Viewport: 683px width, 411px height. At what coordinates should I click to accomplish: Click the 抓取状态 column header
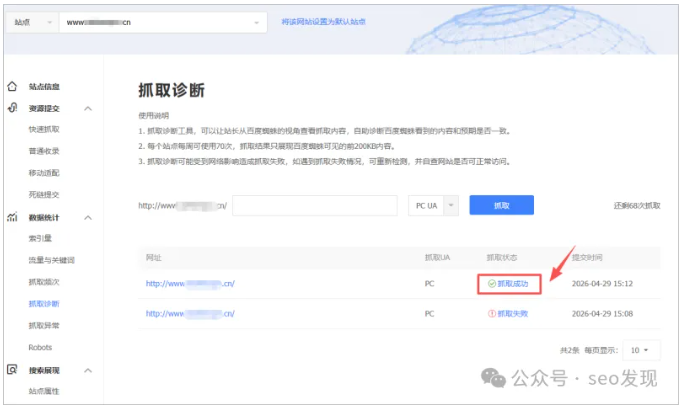502,258
